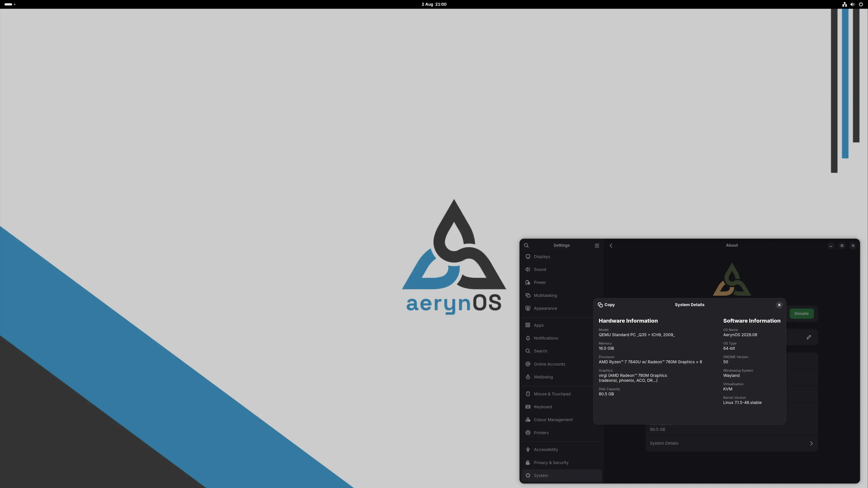Click the KVM virtualisation value
This screenshot has height=488, width=868.
(727, 389)
